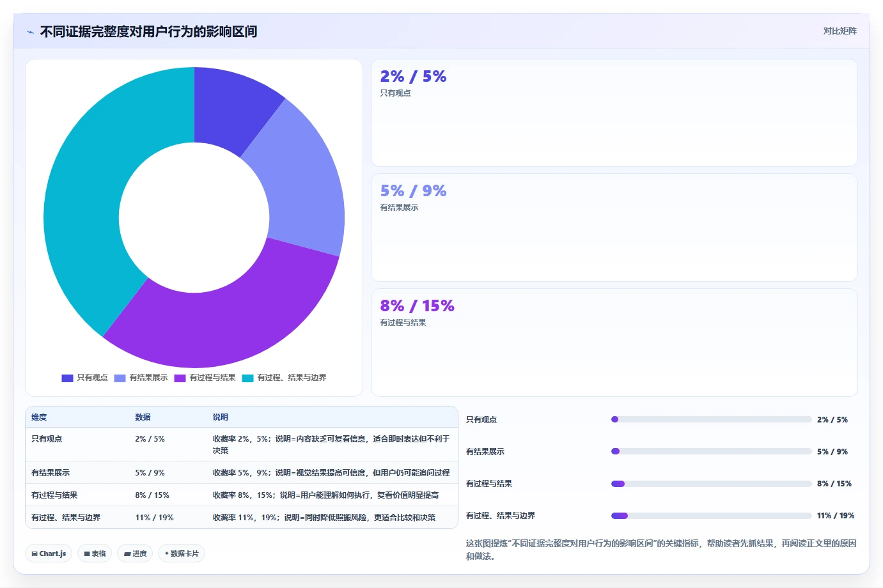Screen dimensions: 883x588
Task: Click the description starting 收藏率 5%，9%
Action: 331,473
